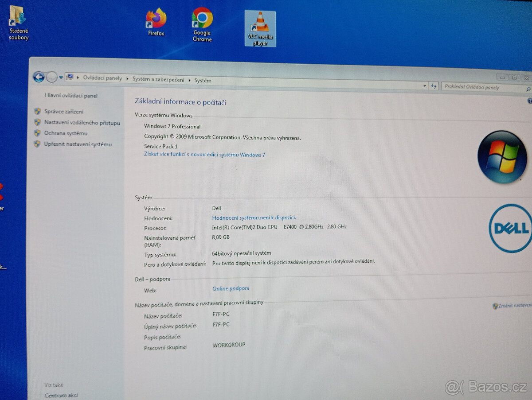The height and width of the screenshot is (400, 532).
Task: Click shield icon beside Správce zařízení
Action: tap(37, 111)
